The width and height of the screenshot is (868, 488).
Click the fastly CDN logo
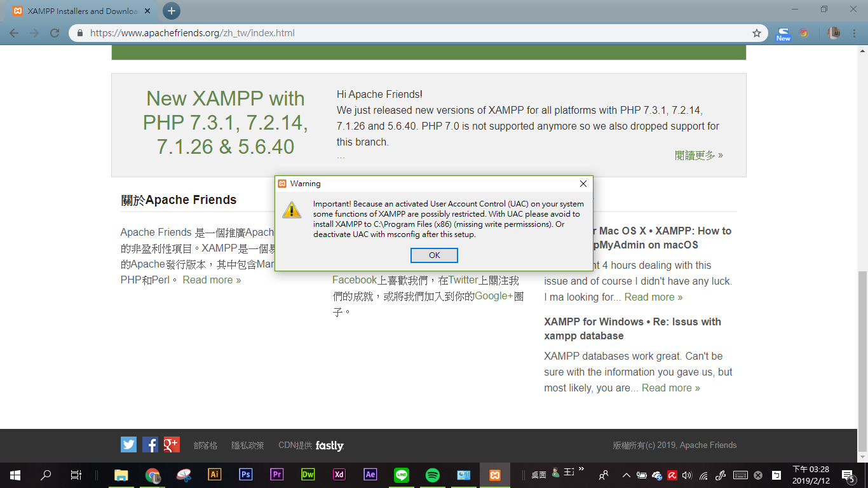[330, 445]
